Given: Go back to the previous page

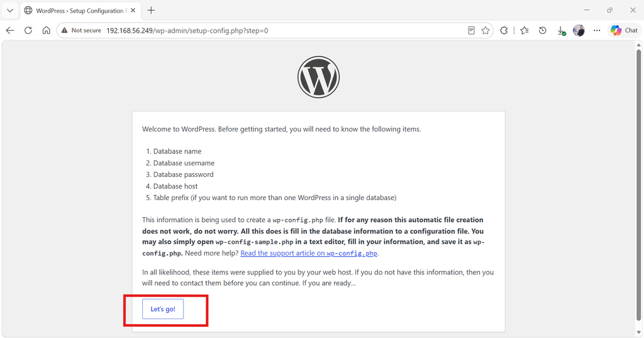Looking at the screenshot, I should (x=10, y=30).
